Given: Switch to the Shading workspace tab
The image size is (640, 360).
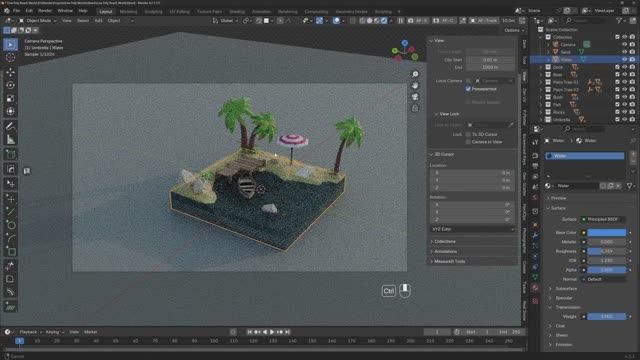Looking at the screenshot, I should [237, 11].
